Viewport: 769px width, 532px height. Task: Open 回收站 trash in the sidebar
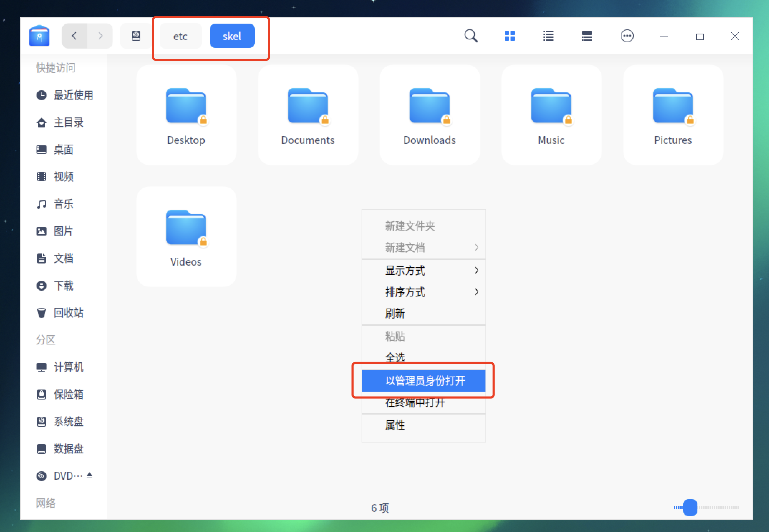tap(60, 313)
